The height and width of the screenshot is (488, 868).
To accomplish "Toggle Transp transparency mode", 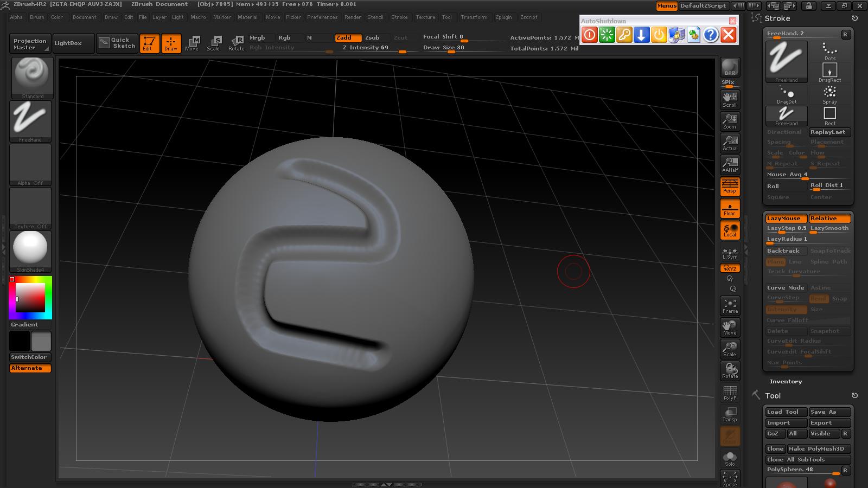I will (730, 414).
